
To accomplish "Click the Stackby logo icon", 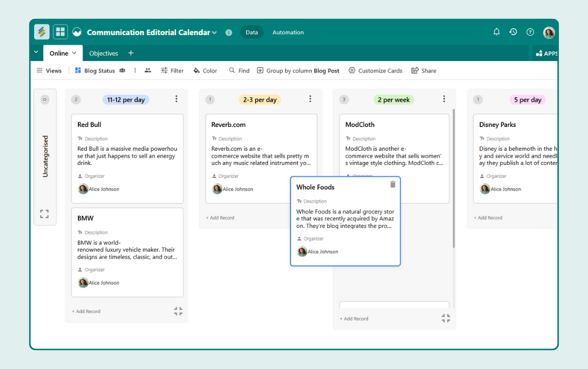I will coord(42,32).
